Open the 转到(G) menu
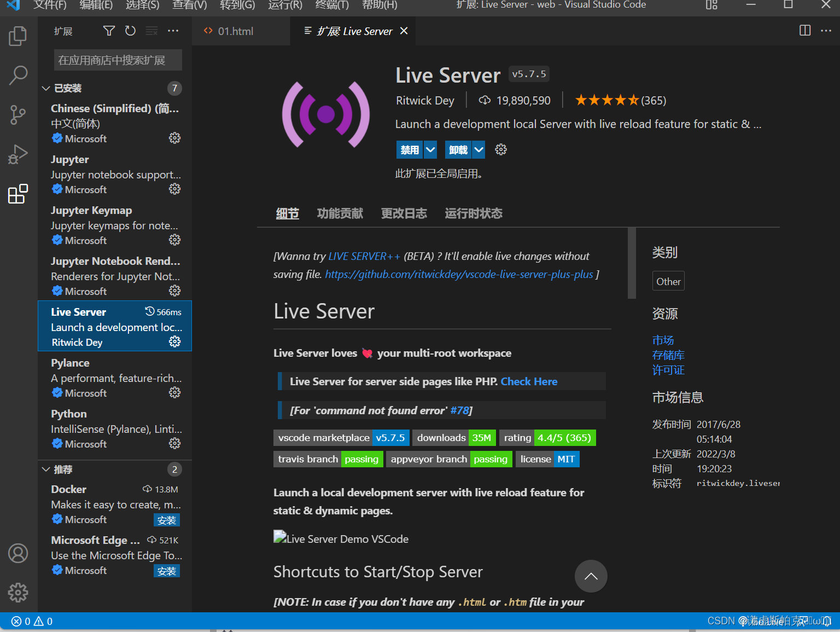840x632 pixels. pyautogui.click(x=237, y=5)
